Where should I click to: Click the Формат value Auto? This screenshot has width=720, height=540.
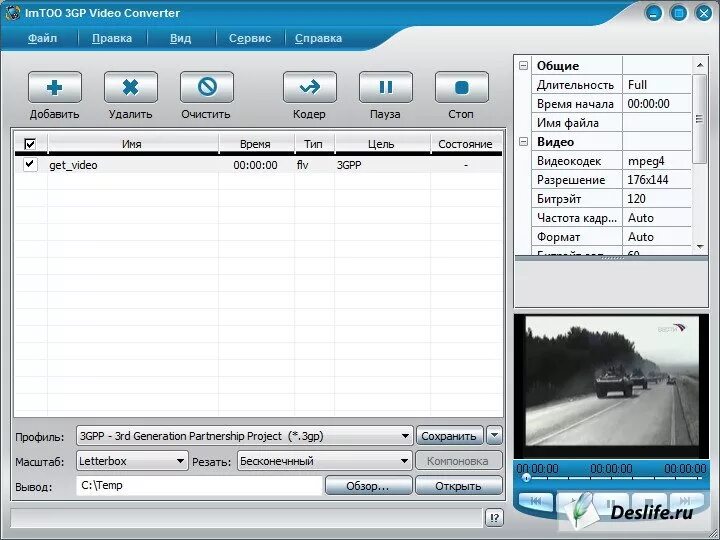pyautogui.click(x=657, y=237)
